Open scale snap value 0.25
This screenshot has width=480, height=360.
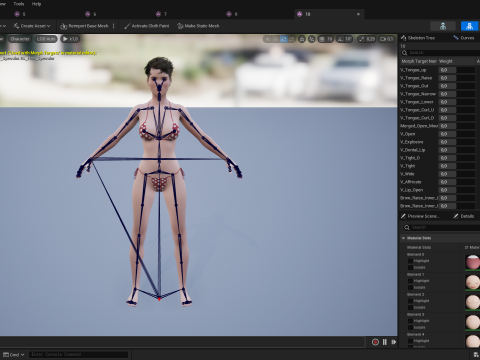coord(370,39)
